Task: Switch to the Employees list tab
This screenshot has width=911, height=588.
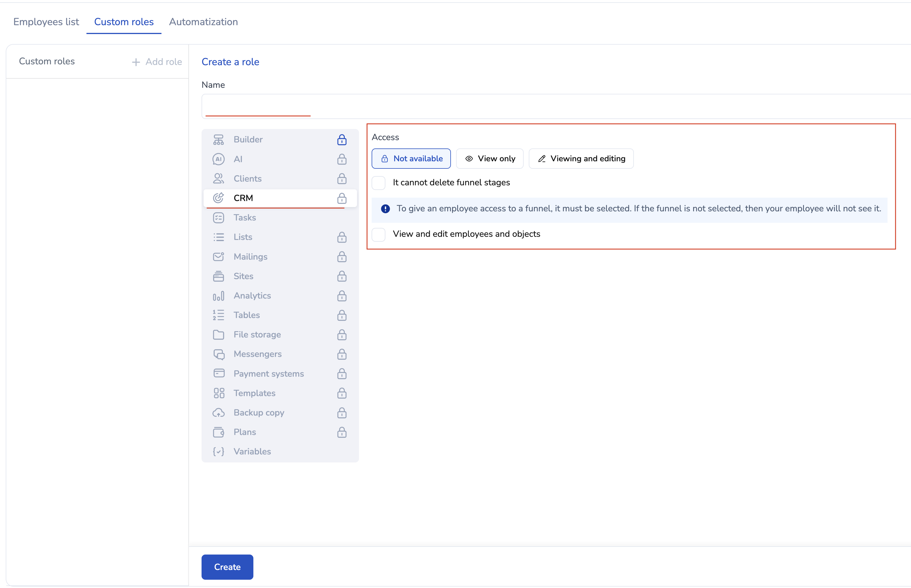Action: click(46, 22)
